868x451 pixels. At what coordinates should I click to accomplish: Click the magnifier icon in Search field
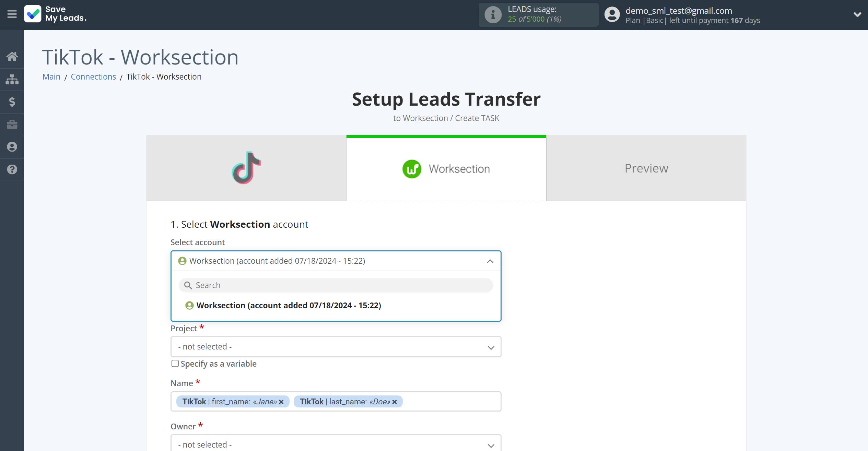coord(188,285)
